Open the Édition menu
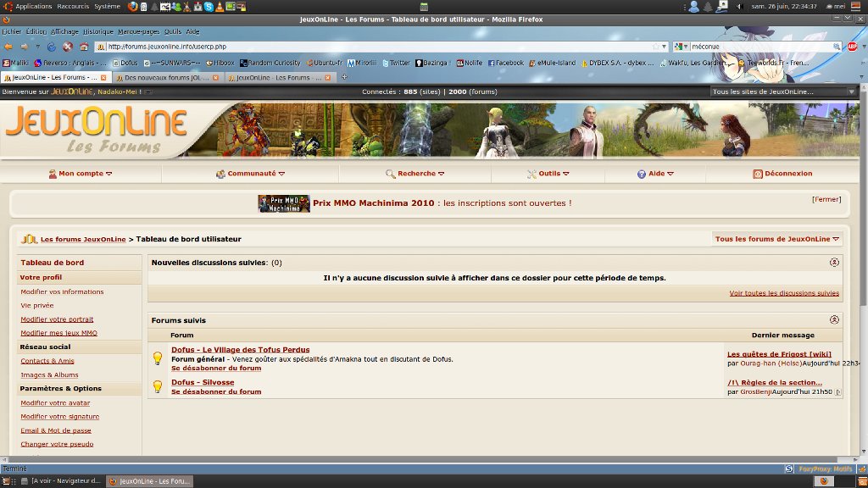 (x=36, y=31)
